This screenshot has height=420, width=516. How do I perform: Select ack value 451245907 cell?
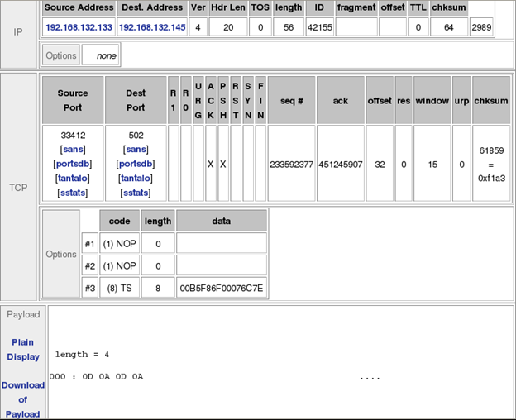pos(341,164)
